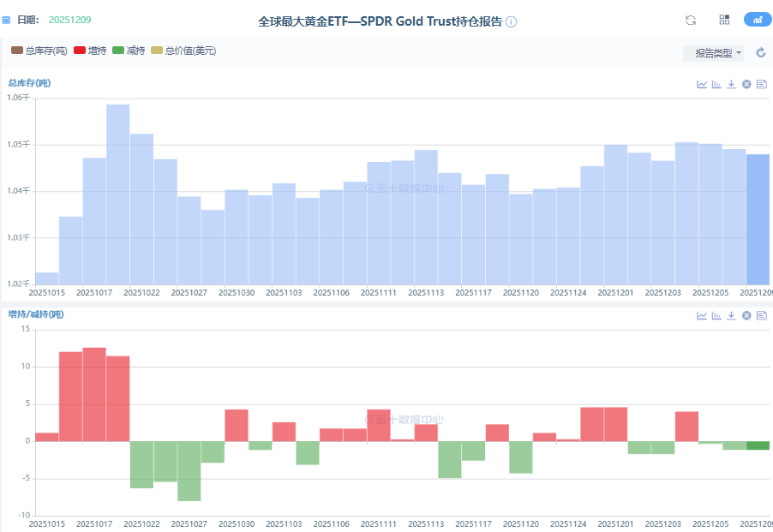Viewport: 773px width, 532px height.
Task: Select the blue chart view pill button
Action: pos(758,20)
